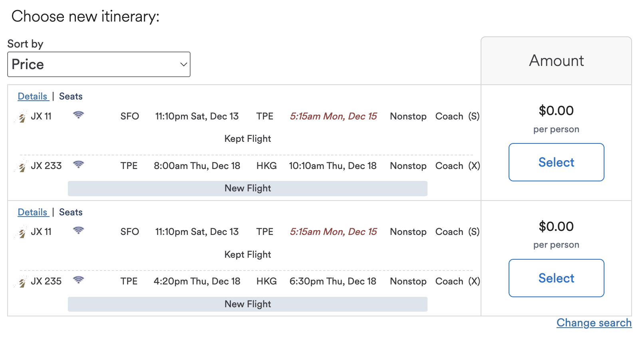Click the JX 233 flight number
The height and width of the screenshot is (338, 644).
point(46,166)
